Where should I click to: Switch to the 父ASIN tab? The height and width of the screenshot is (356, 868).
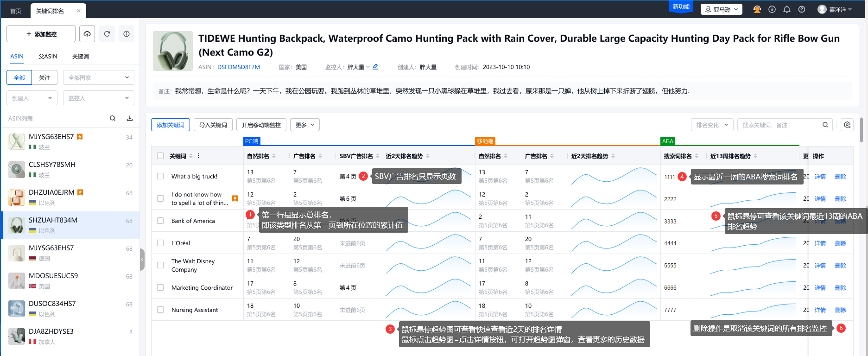pyautogui.click(x=48, y=57)
